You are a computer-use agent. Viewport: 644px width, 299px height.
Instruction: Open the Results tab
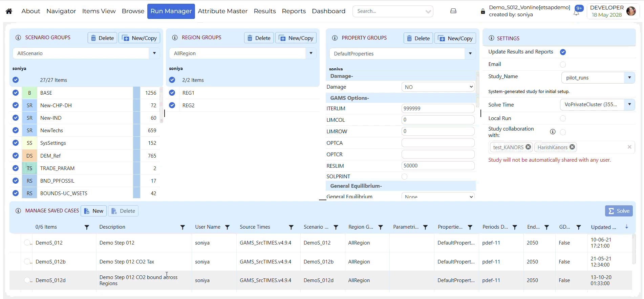click(265, 11)
